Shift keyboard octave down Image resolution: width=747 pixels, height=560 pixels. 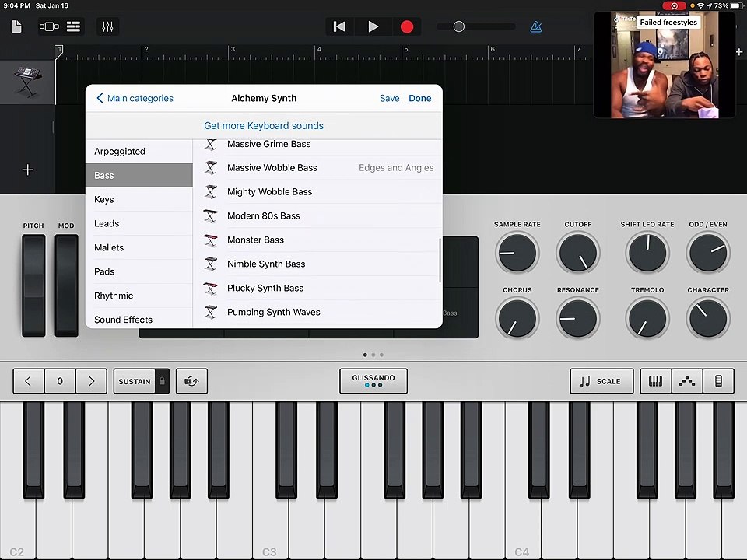[x=28, y=381]
